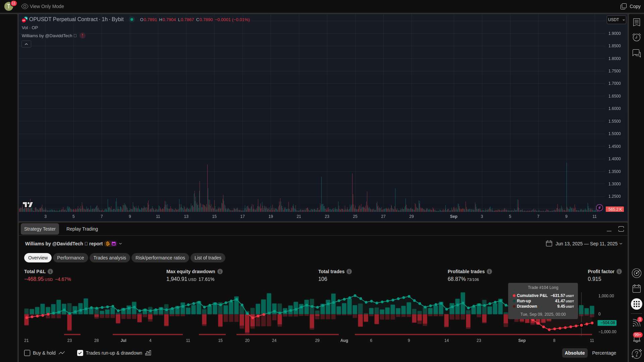Click the green −504.08 equity value label
The image size is (644, 362).
[607, 323]
